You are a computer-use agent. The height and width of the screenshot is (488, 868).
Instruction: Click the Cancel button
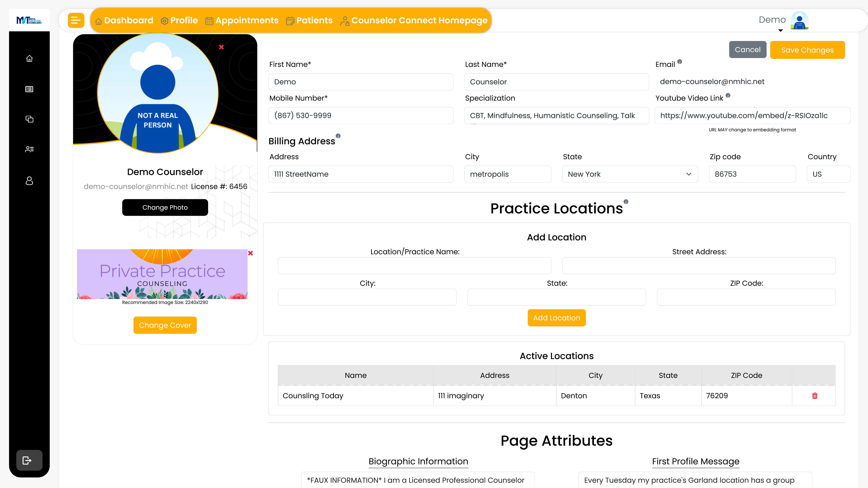coord(747,50)
